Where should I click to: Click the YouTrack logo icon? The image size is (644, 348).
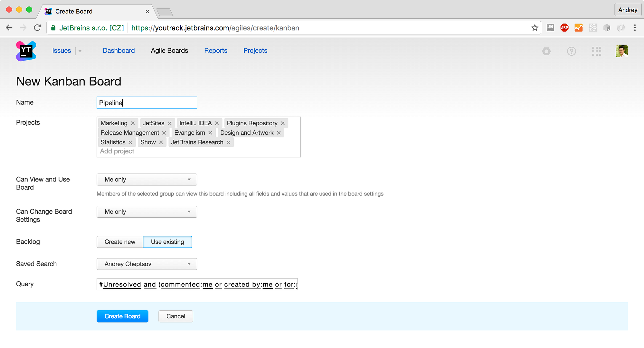pyautogui.click(x=26, y=51)
